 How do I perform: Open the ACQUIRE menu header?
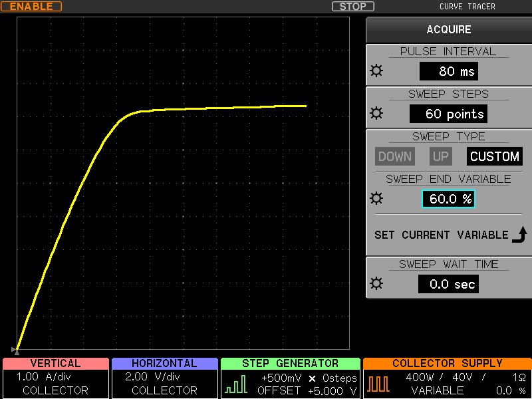click(x=449, y=29)
